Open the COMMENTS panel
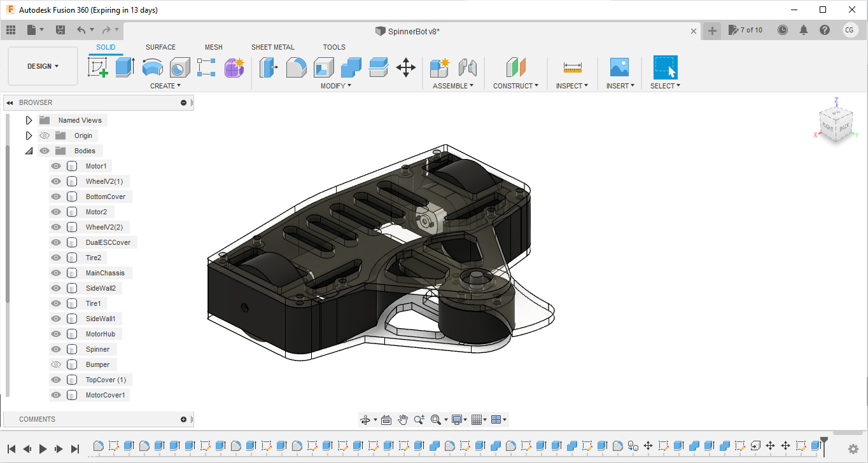Screen dimensions: 868x463 pos(37,418)
